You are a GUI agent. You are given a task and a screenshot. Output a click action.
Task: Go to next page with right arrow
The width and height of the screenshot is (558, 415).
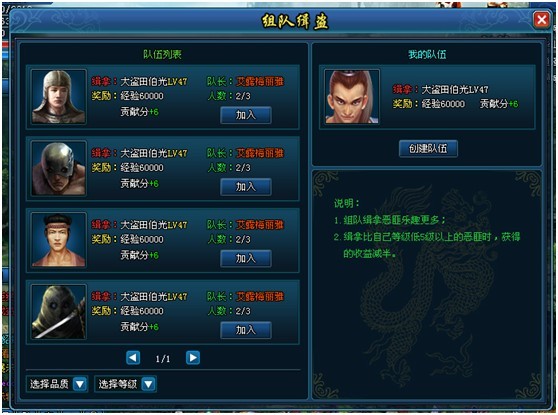coord(193,358)
